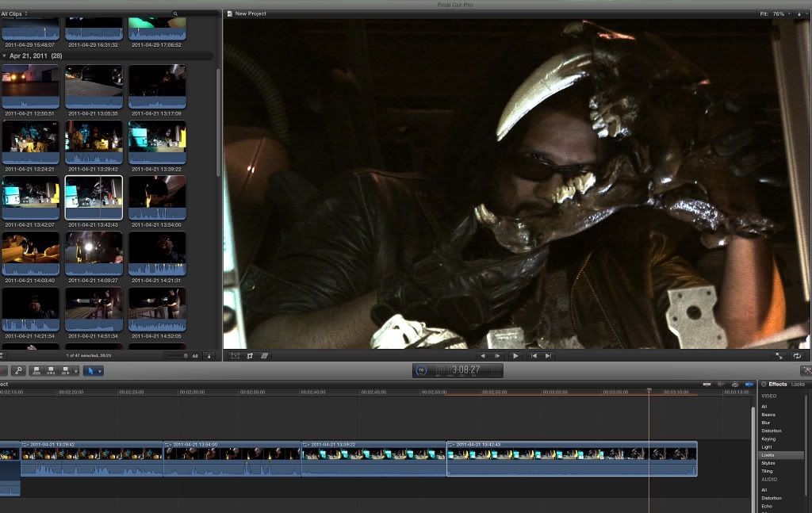
Task: Click the search magnifier in clip browser
Action: tap(175, 14)
